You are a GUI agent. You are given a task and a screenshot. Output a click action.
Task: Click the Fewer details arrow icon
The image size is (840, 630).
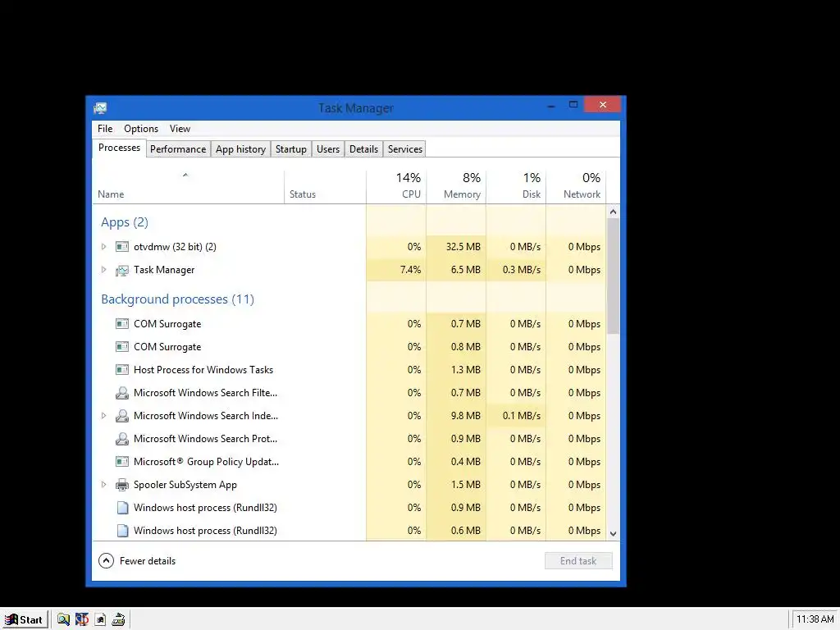(x=106, y=561)
